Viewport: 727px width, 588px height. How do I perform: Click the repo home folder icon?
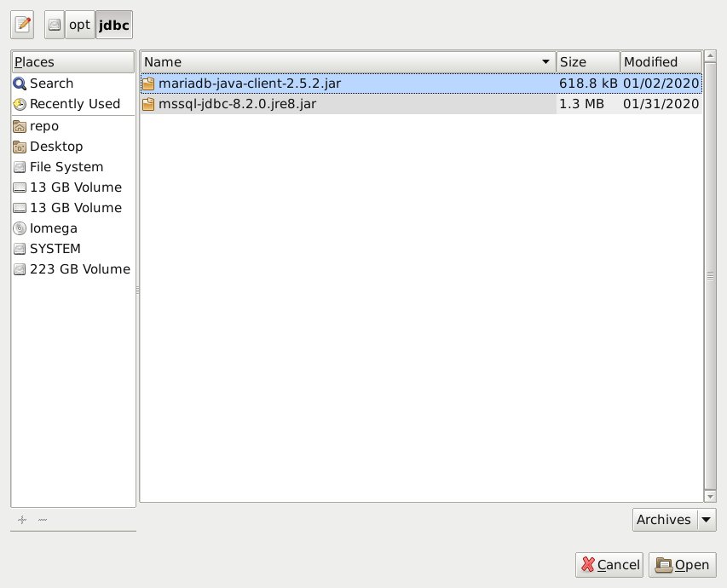tap(20, 126)
